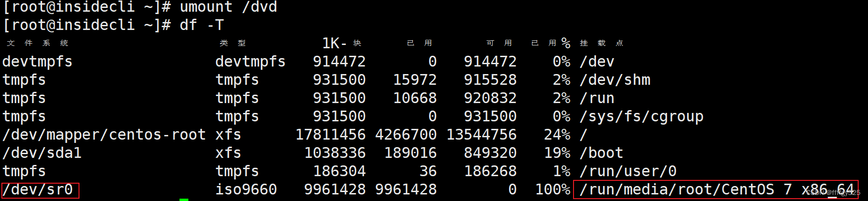Select used value 4266700

(406, 134)
